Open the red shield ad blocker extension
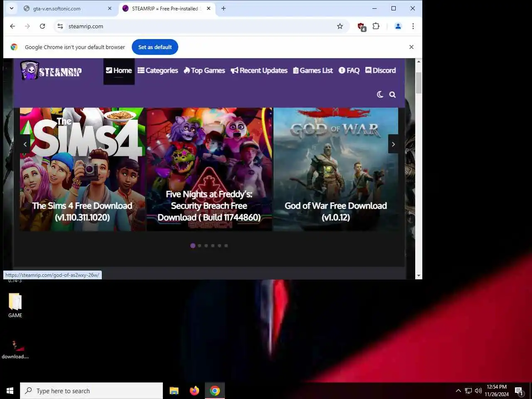Image resolution: width=532 pixels, height=399 pixels. [362, 27]
